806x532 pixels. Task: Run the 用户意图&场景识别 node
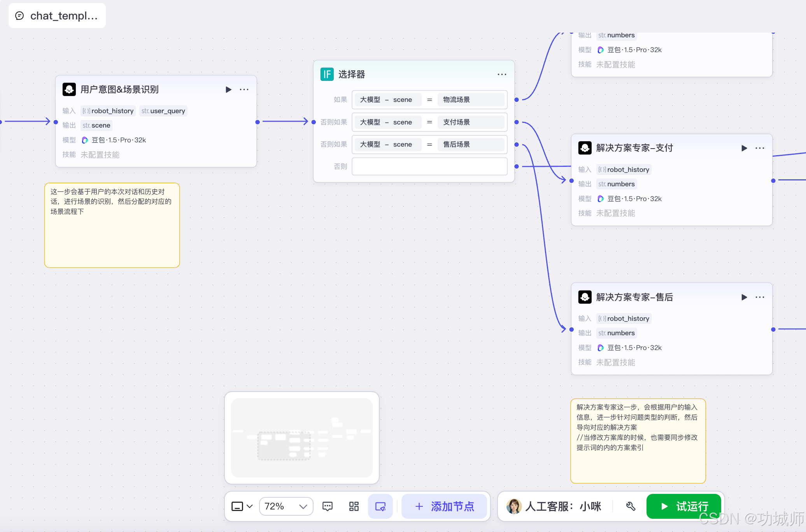click(x=228, y=89)
